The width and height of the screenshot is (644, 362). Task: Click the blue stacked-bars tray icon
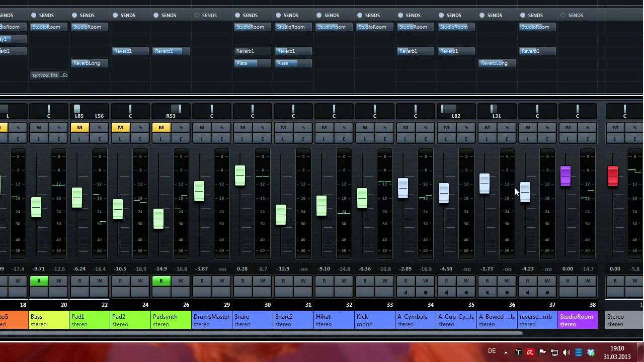click(x=579, y=352)
